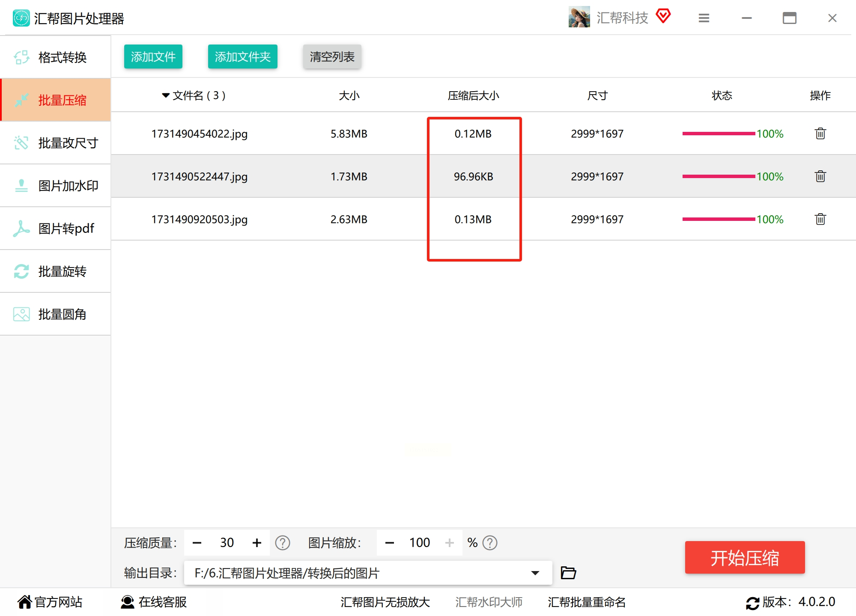Open the 图片加水印 sidebar tab
Viewport: 856px width, 616px height.
tap(56, 185)
